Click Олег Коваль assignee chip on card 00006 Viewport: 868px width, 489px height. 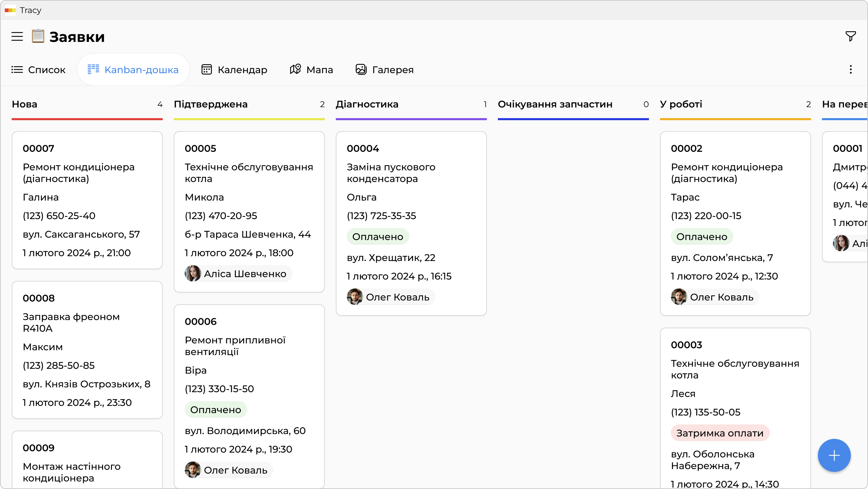pyautogui.click(x=229, y=470)
